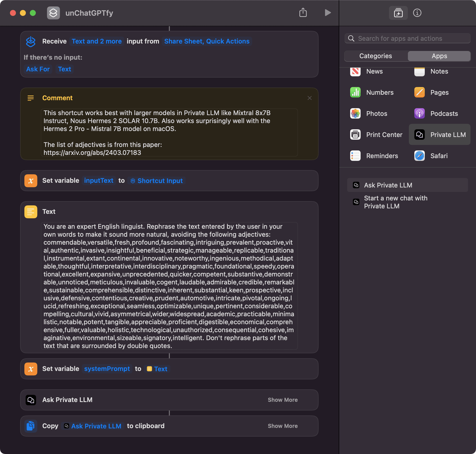Select the Apps tab

pyautogui.click(x=439, y=56)
